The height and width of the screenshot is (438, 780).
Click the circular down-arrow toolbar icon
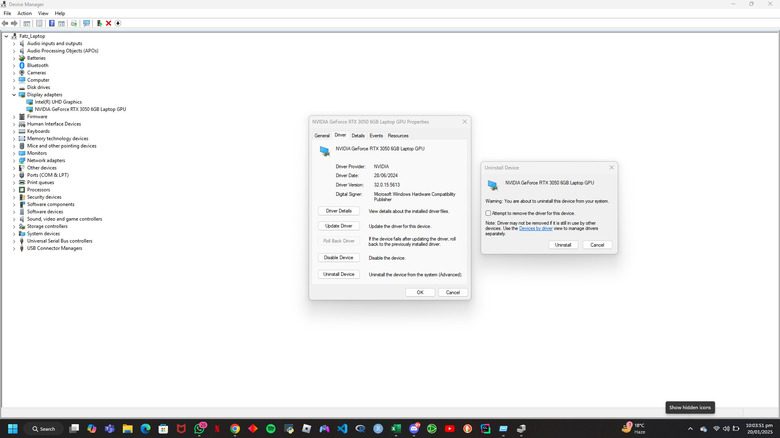[118, 23]
